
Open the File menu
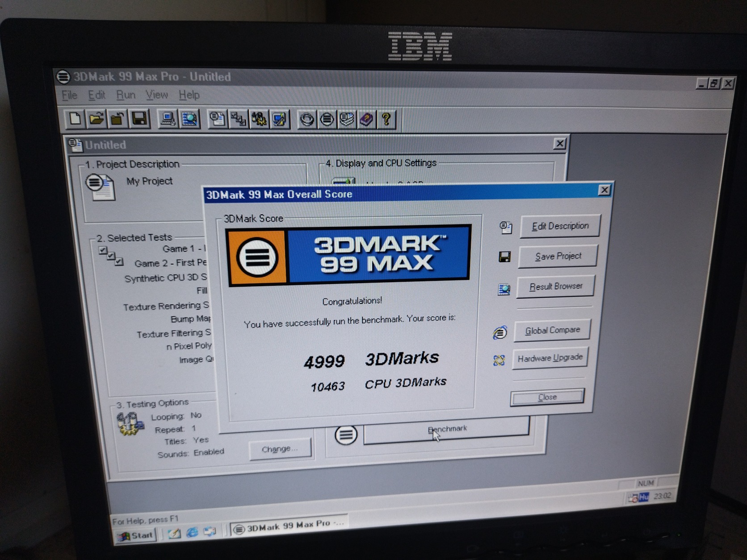pos(69,95)
